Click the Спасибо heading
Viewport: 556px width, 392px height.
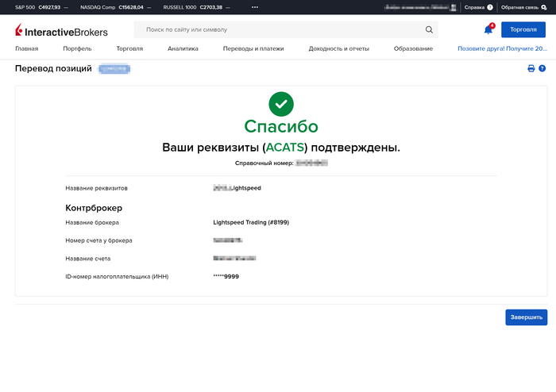pos(281,126)
